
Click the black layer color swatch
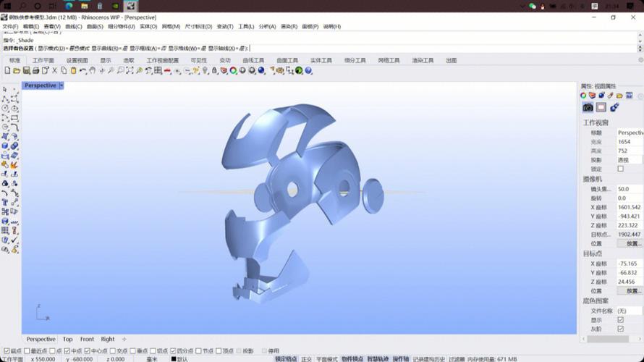[174, 358]
